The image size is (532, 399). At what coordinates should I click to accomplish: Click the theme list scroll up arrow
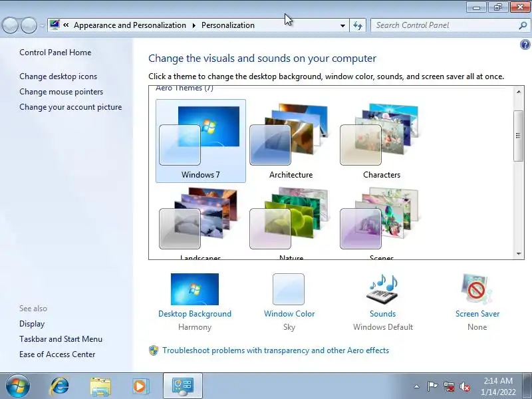pos(519,92)
